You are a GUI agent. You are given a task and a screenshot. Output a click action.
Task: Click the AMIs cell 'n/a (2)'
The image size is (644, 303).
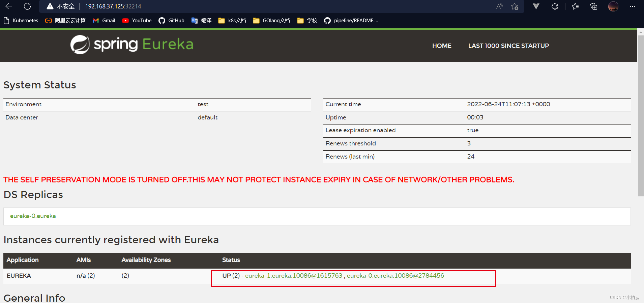click(x=86, y=276)
